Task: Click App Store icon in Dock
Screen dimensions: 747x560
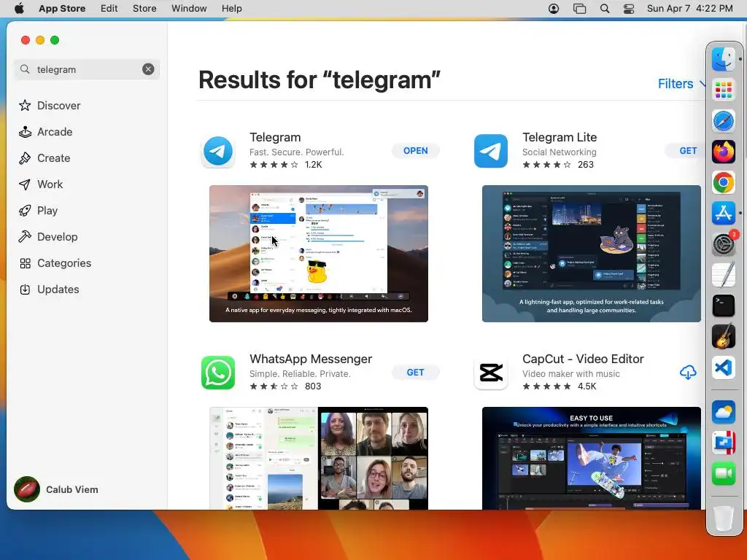Action: pos(723,214)
